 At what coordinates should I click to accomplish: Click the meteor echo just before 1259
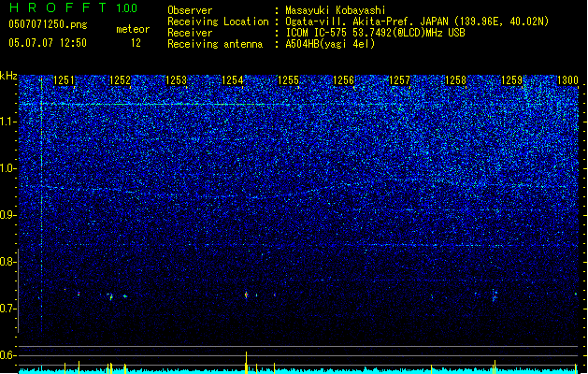point(495,295)
